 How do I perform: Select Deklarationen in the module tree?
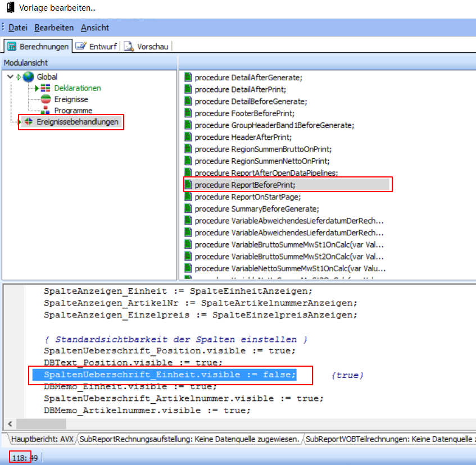point(78,88)
